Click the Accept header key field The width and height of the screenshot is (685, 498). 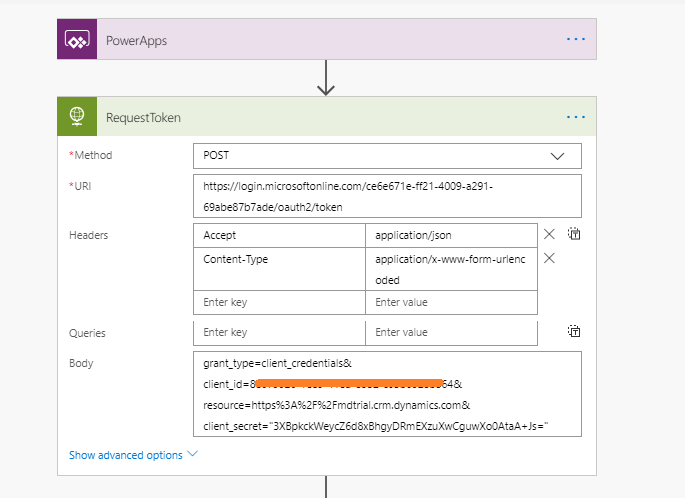[279, 235]
